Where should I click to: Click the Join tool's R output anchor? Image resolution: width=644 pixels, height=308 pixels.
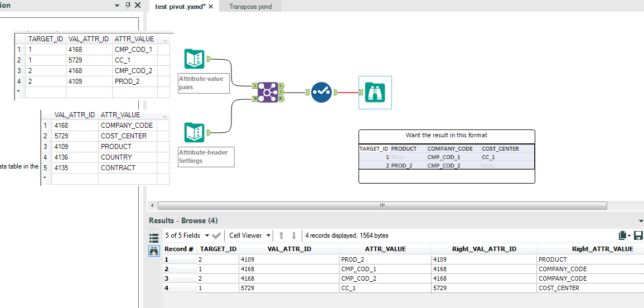tap(282, 99)
